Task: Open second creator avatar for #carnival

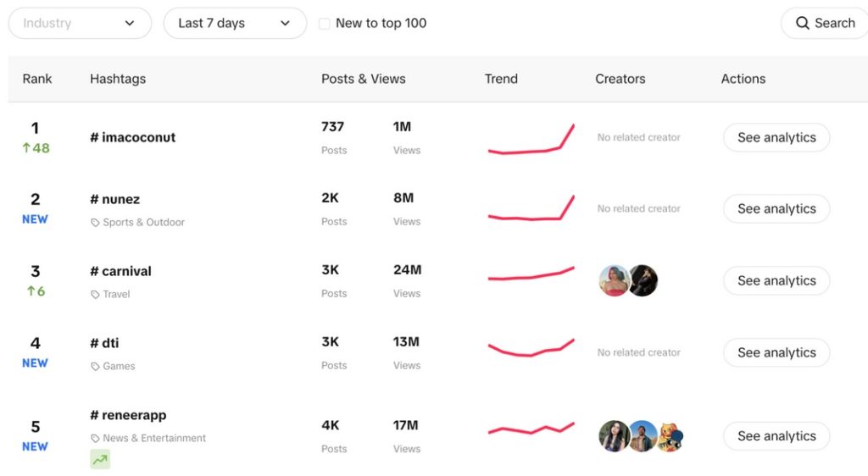Action: pyautogui.click(x=643, y=280)
